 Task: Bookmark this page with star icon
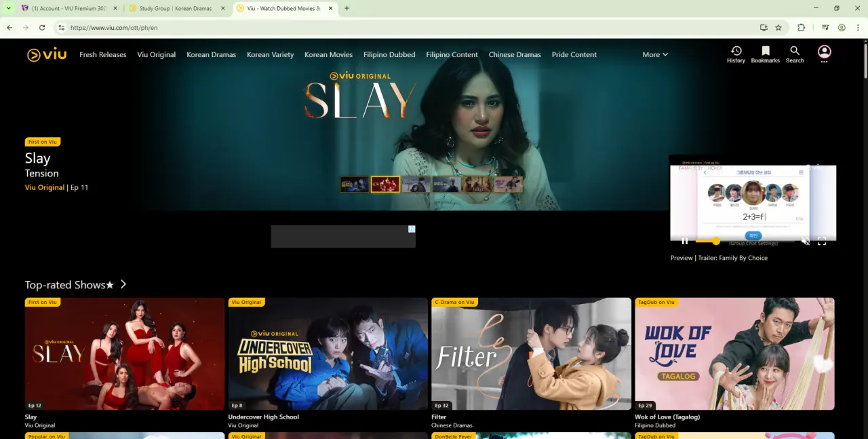(x=778, y=28)
